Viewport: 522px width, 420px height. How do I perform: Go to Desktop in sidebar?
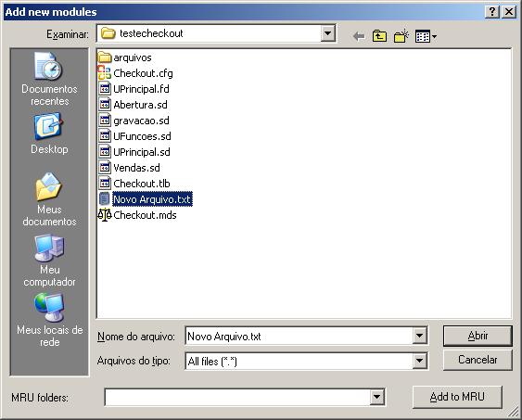click(x=49, y=134)
